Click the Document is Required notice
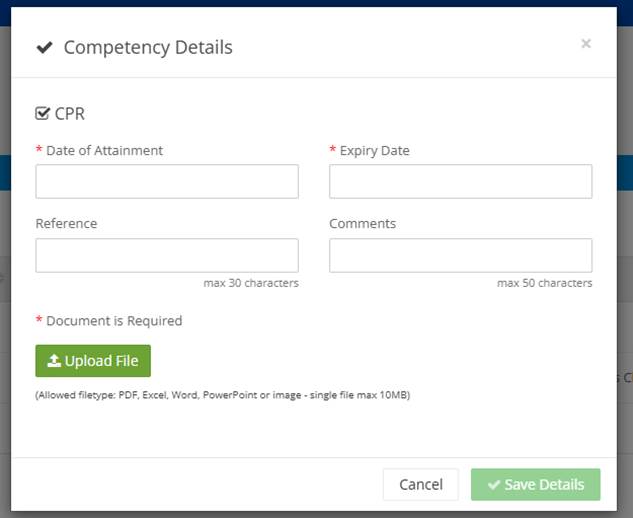 coord(114,321)
